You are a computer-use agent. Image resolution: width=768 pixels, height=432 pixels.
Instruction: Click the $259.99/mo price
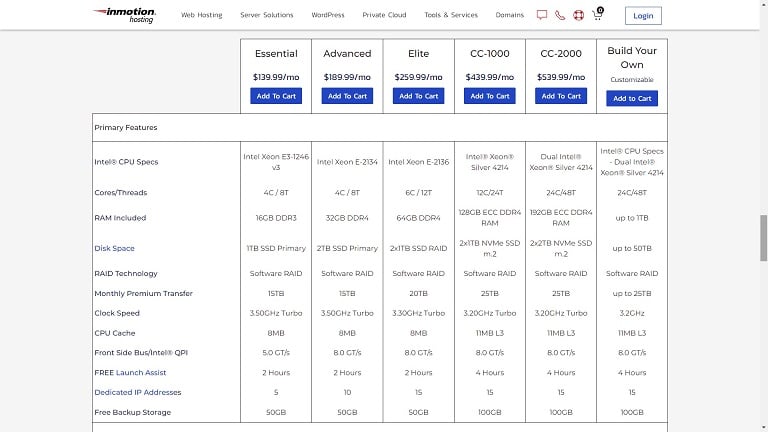[x=418, y=77]
